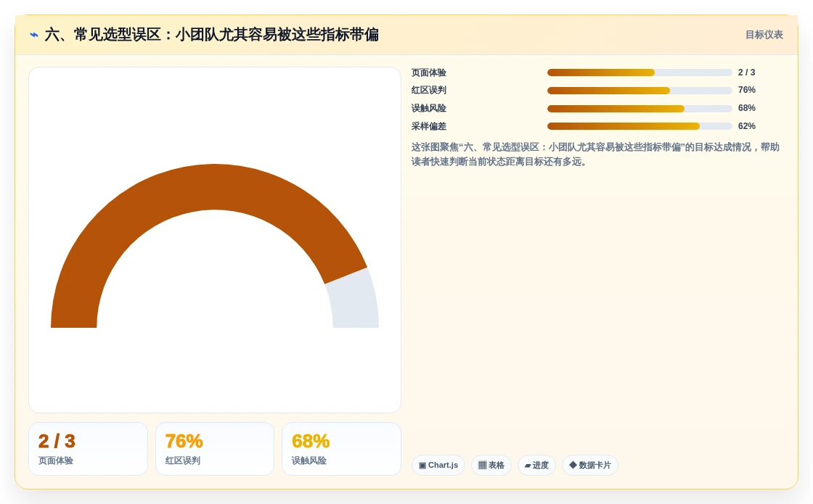Click the 误触风险 label in the progress list
The width and height of the screenshot is (813, 504).
click(x=429, y=108)
